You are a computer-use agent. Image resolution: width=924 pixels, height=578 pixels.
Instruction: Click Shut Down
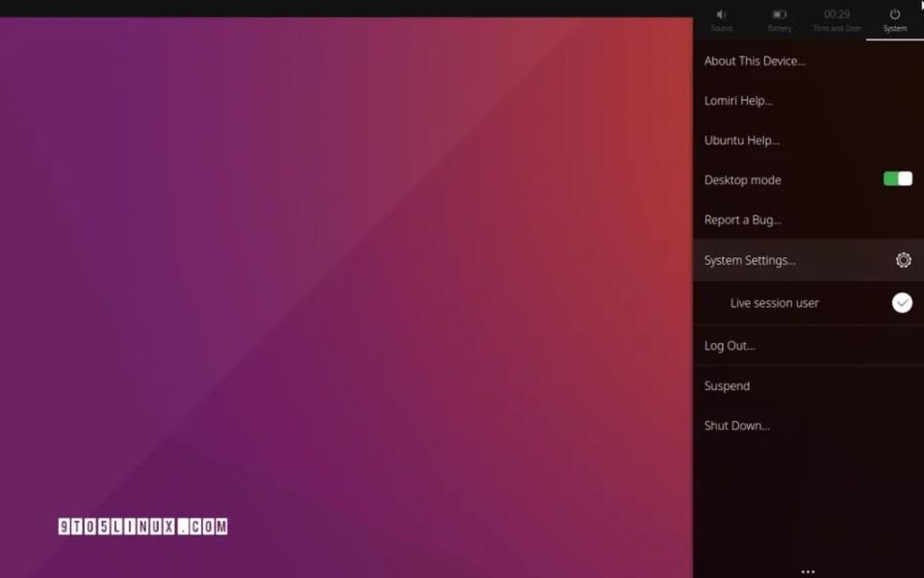coord(735,425)
